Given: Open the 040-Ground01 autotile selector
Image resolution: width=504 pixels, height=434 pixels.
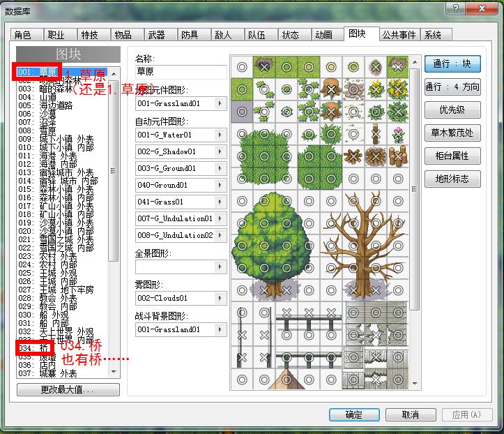Looking at the screenshot, I should pyautogui.click(x=181, y=185).
